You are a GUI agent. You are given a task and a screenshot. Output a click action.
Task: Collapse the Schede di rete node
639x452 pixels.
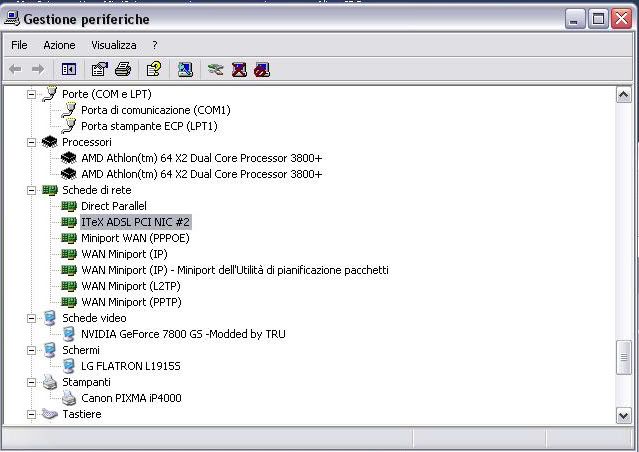(31, 190)
